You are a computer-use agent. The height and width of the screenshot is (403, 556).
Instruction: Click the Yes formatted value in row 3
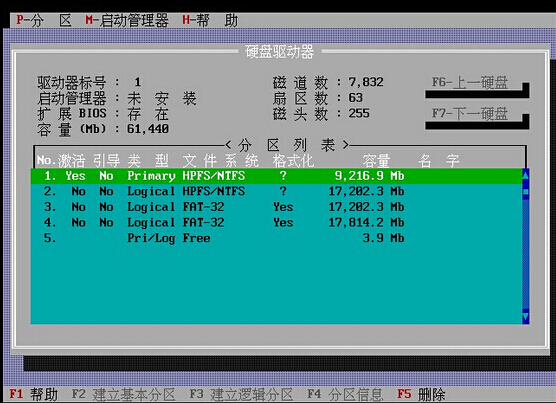click(x=283, y=207)
